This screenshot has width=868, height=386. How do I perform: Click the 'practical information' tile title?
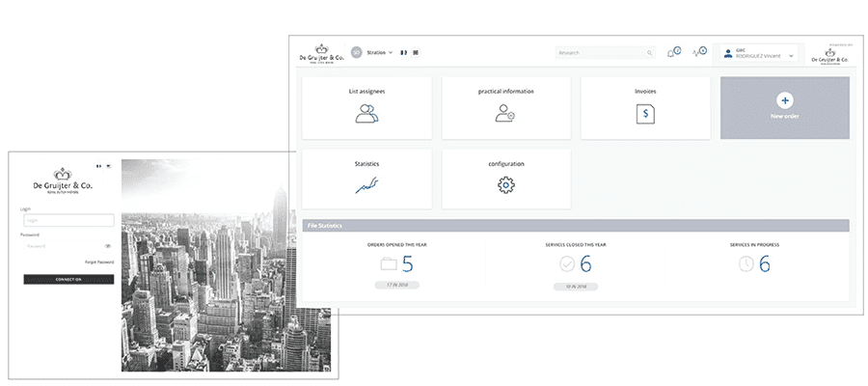click(506, 92)
